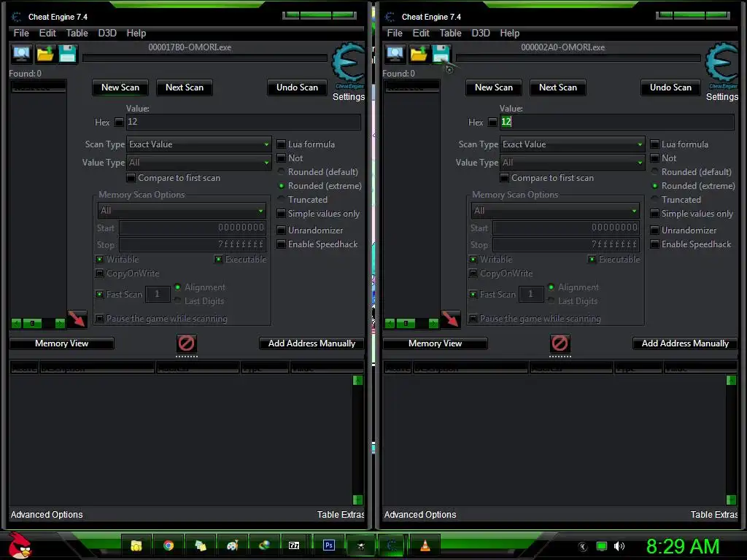This screenshot has width=747, height=560.
Task: Select Truncated option in 000017B0-OMORI window
Action: click(x=281, y=200)
